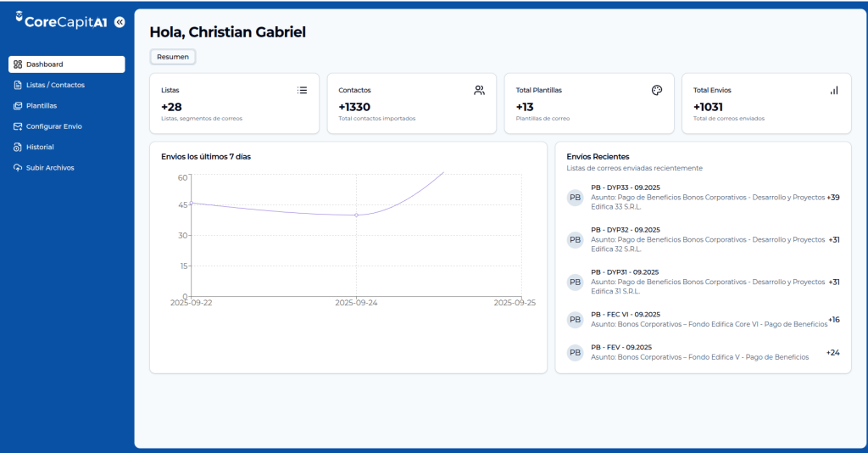Open the PB - FEC VI - 09.2025 entry
Image resolution: width=868 pixels, height=453 pixels.
(x=626, y=314)
